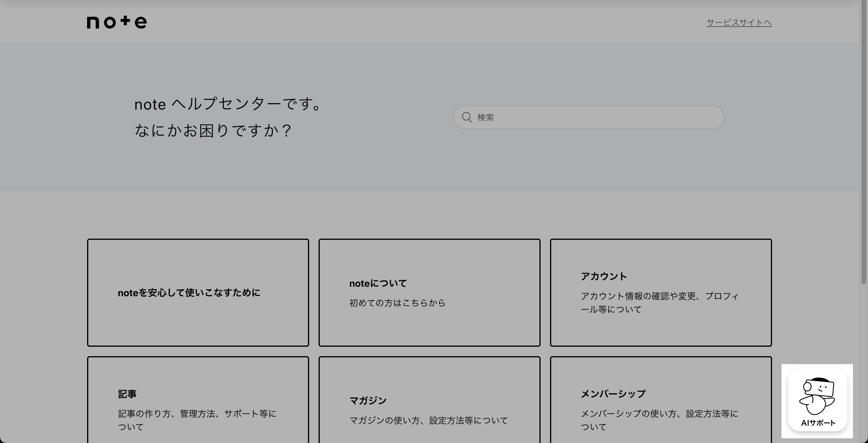Image resolution: width=868 pixels, height=443 pixels.
Task: Open the メンバーシップ category card
Action: 661,400
